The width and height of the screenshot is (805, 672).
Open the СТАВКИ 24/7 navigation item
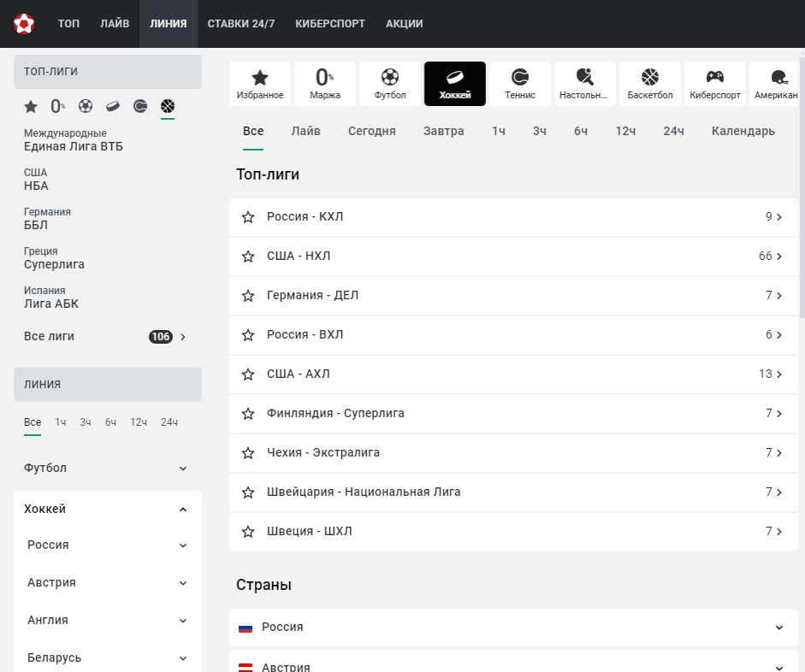coord(240,24)
